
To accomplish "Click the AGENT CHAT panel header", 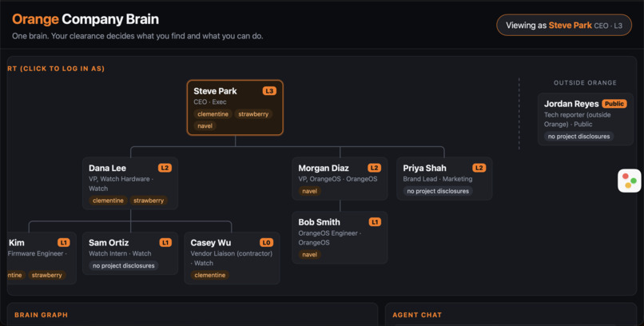I will (417, 315).
